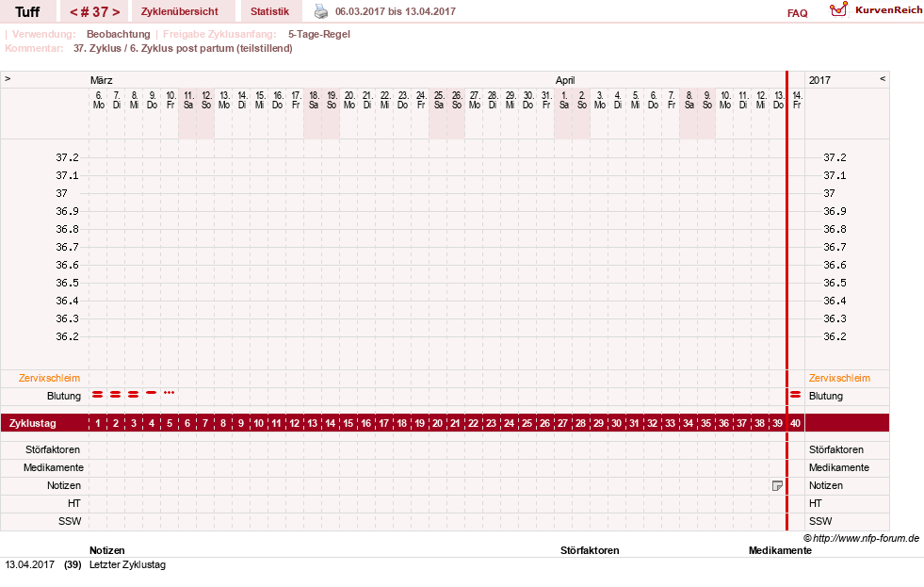Click the Zervixschleim label on the left
This screenshot has width=924, height=587.
pos(50,379)
